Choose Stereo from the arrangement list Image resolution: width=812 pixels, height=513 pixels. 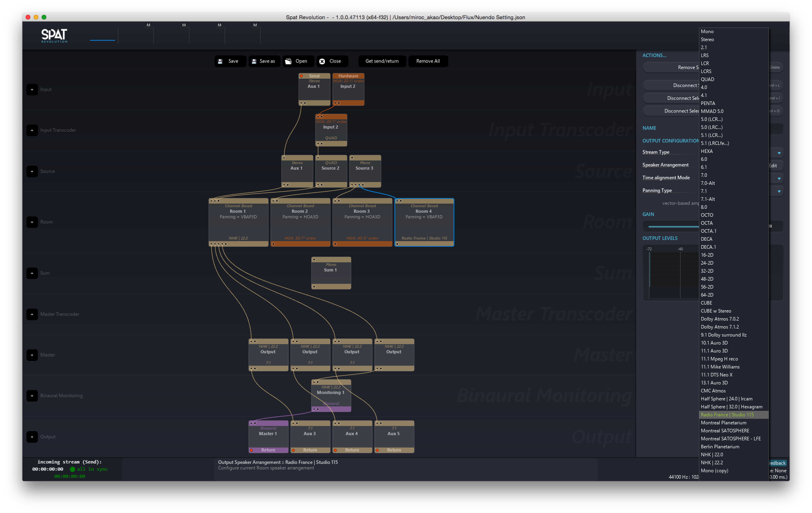[733, 39]
